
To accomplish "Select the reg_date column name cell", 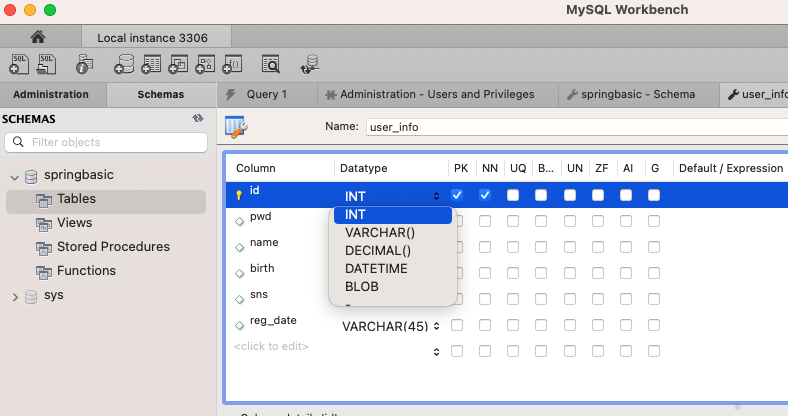I will [273, 321].
